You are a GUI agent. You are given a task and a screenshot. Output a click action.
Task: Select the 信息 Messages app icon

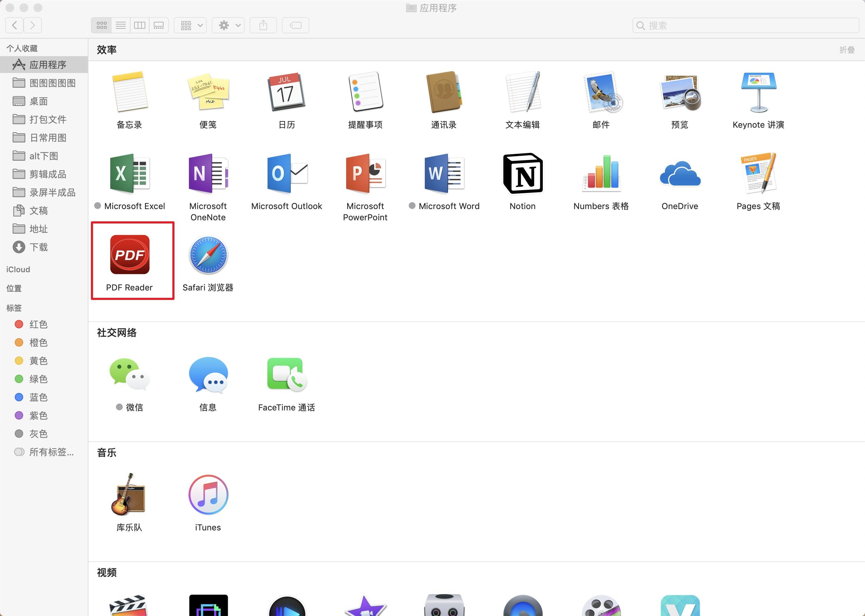pos(208,374)
